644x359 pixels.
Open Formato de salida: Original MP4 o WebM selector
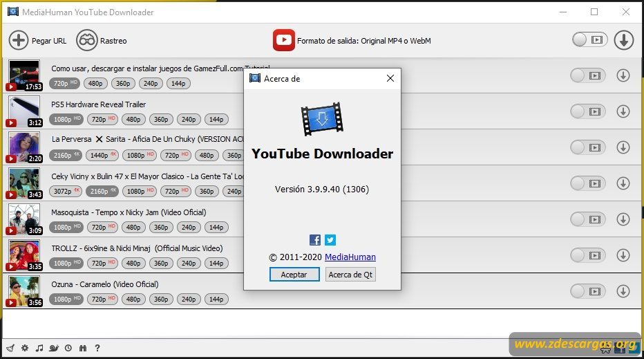tap(364, 41)
